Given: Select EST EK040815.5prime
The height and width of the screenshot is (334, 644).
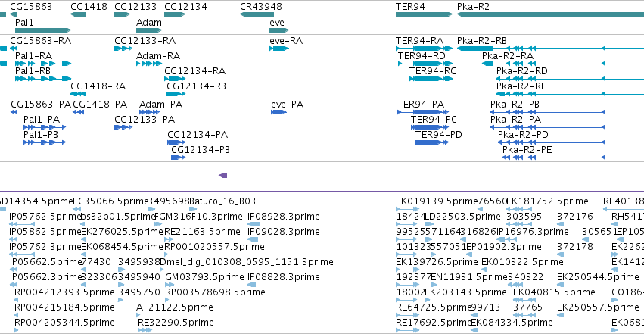Looking at the screenshot, I should (554, 292).
